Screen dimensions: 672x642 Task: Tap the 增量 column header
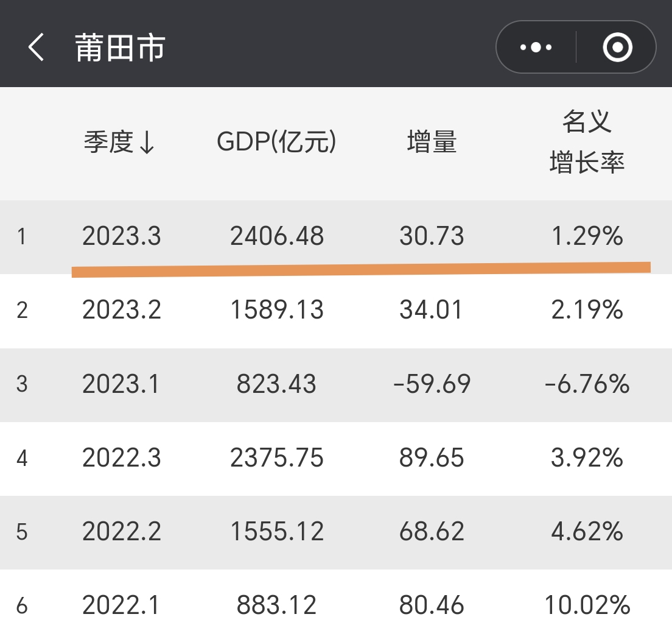432,141
